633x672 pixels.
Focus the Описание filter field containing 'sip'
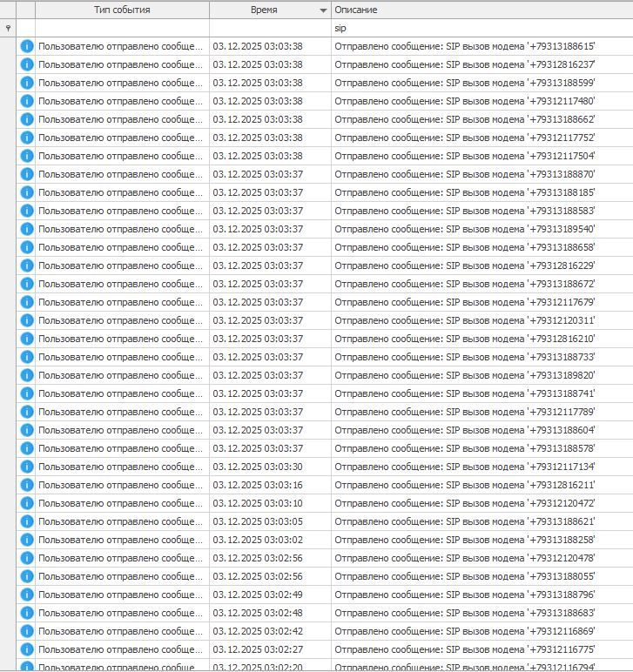point(481,28)
